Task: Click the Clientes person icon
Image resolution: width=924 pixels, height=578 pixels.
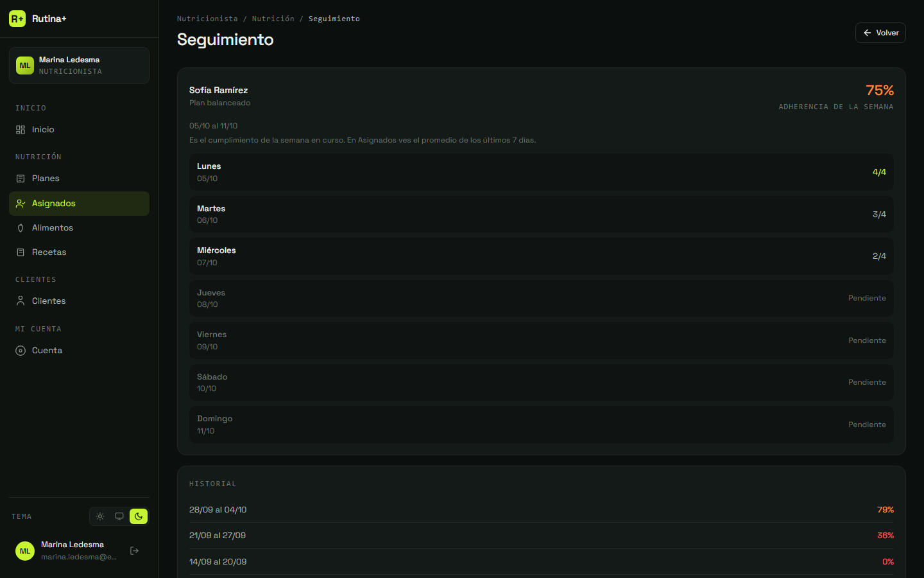Action: pyautogui.click(x=21, y=301)
